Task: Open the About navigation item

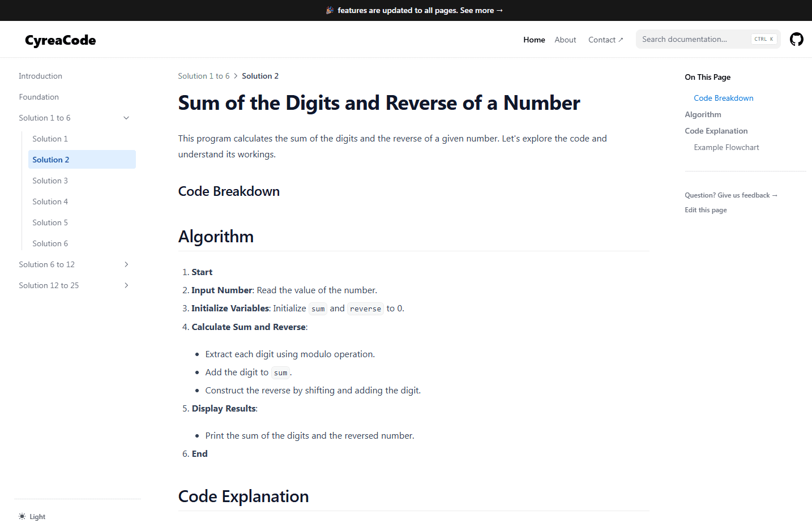Action: [x=565, y=40]
